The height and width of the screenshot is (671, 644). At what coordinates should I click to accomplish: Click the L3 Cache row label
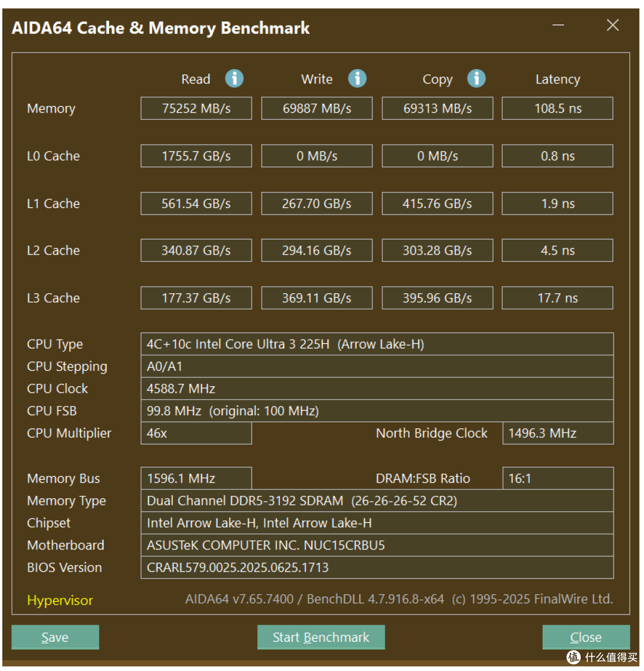coord(54,298)
